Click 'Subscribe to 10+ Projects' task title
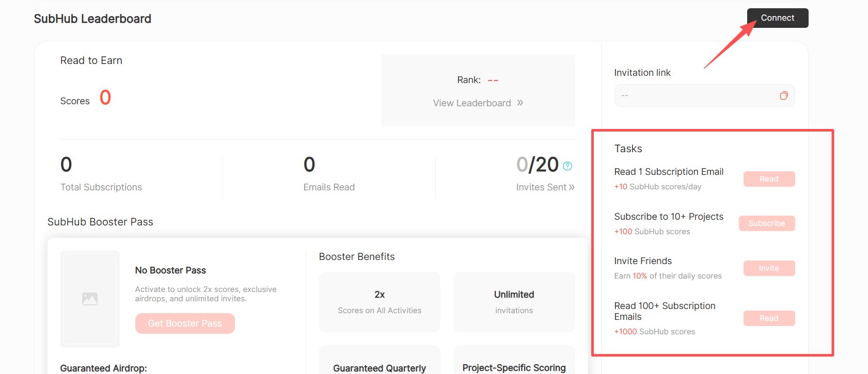 coord(669,217)
